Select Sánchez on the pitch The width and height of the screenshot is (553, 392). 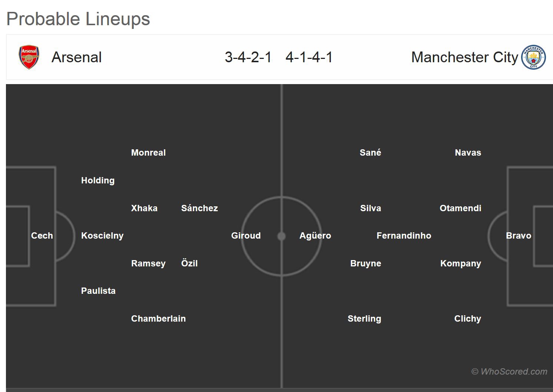pos(200,208)
